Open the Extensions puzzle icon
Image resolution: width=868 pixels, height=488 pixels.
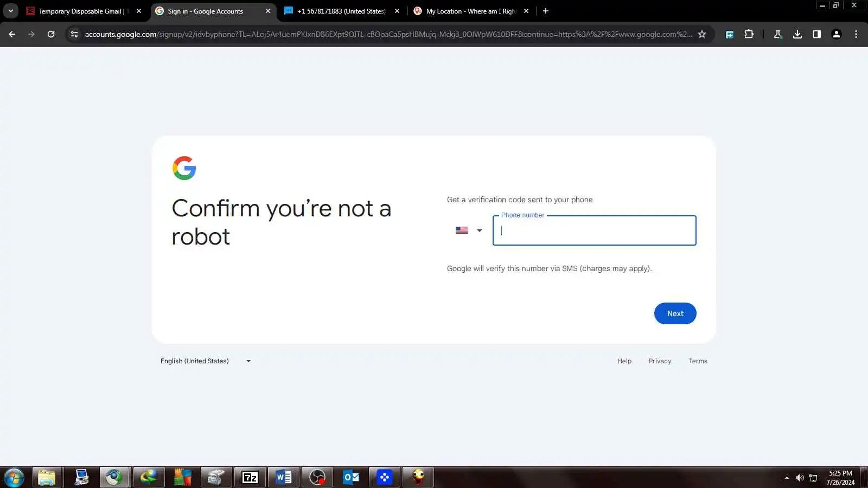[749, 34]
